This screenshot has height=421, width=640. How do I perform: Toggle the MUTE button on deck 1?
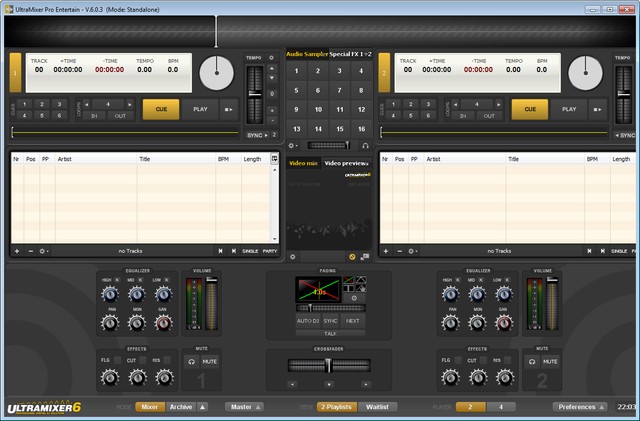tap(210, 361)
